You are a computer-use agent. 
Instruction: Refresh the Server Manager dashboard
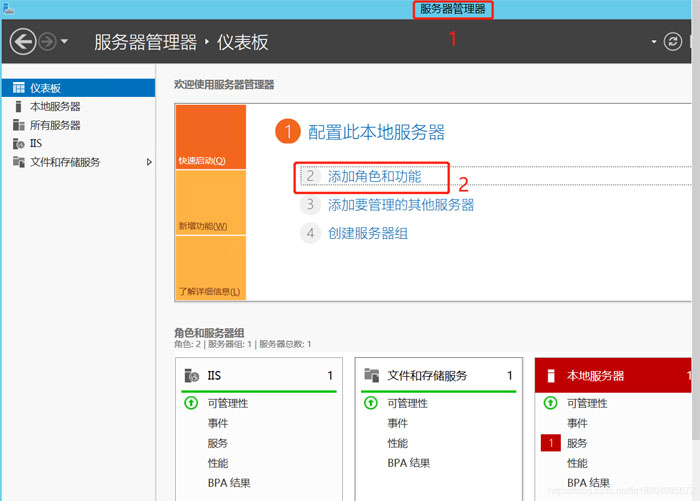click(x=673, y=42)
